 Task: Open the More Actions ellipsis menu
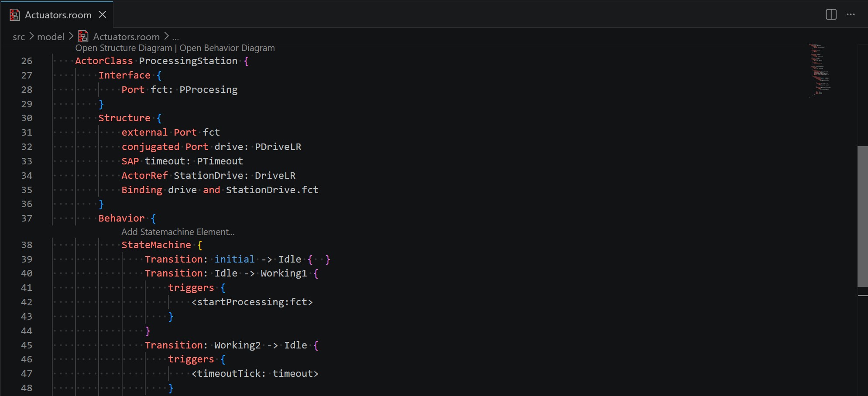851,14
